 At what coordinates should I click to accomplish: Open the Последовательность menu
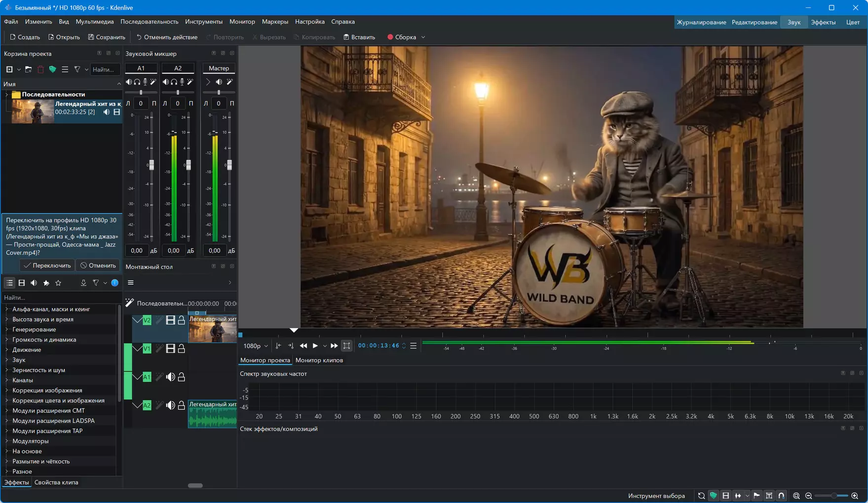pyautogui.click(x=150, y=22)
